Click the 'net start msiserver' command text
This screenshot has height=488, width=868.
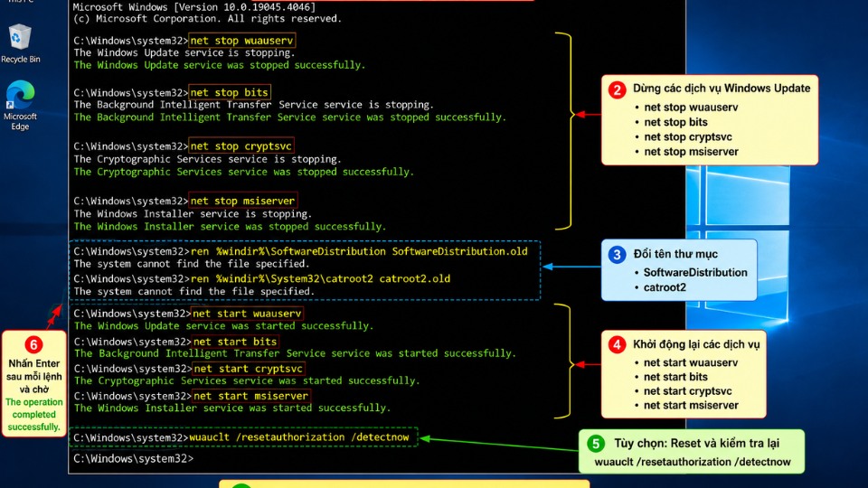point(250,396)
